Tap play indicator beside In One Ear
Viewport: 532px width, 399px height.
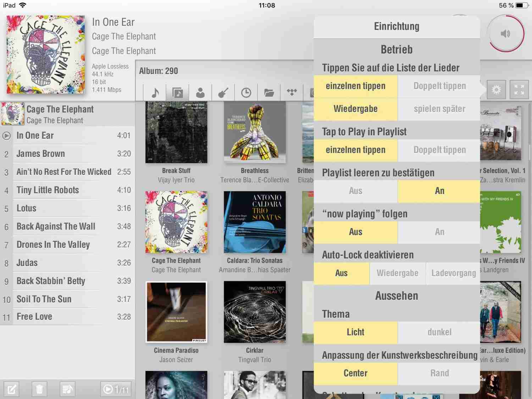[x=6, y=135]
